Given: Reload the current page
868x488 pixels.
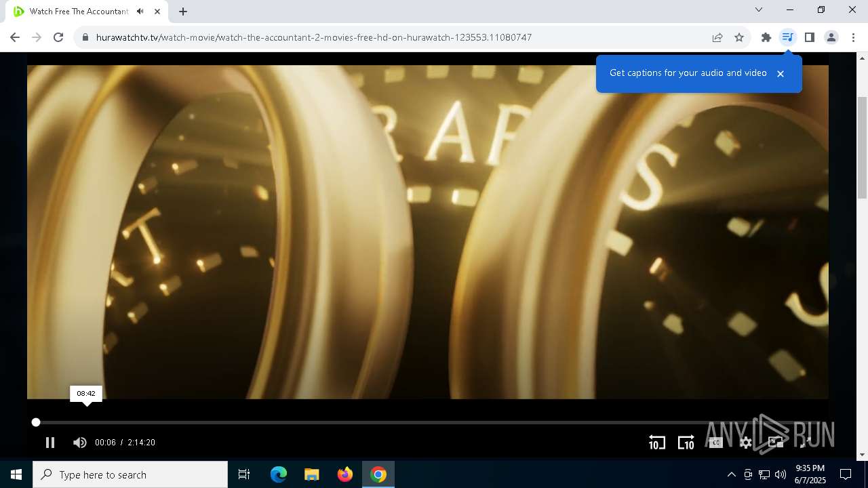Looking at the screenshot, I should coord(58,37).
